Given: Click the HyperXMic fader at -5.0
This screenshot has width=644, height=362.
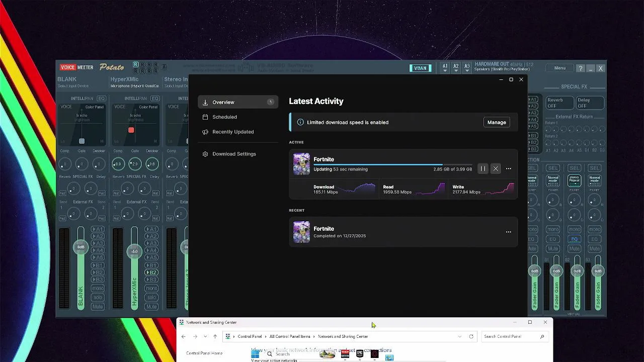Looking at the screenshot, I should coord(134,251).
